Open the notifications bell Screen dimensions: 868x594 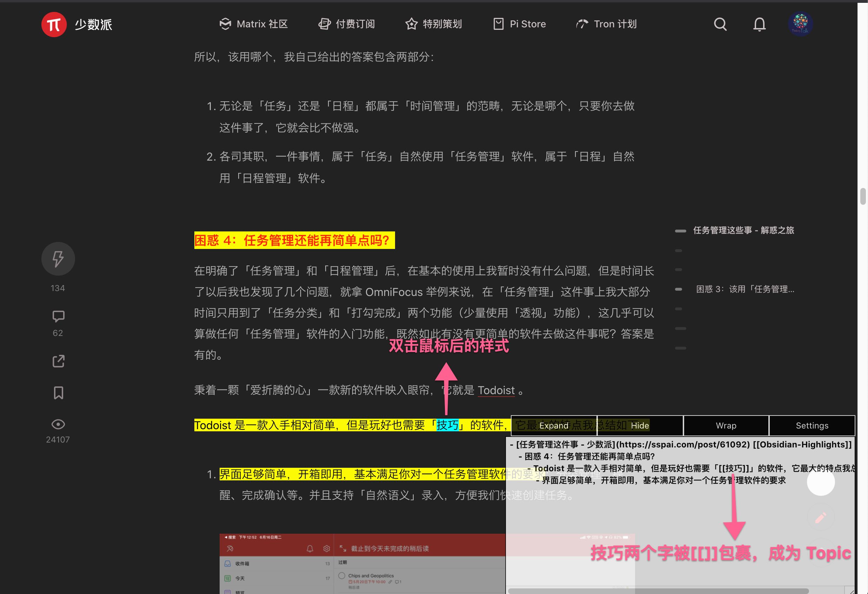point(759,24)
